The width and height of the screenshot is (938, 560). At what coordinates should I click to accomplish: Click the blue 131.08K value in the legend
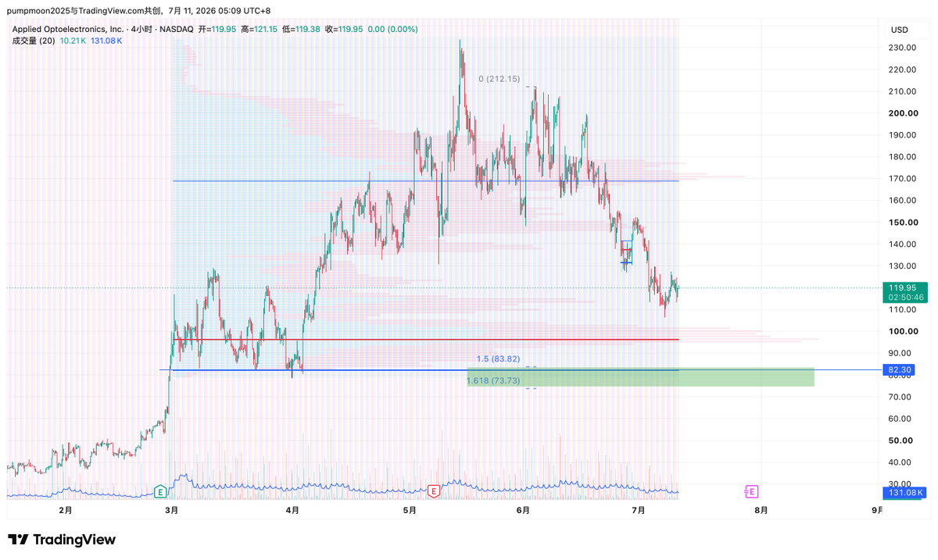coord(106,41)
